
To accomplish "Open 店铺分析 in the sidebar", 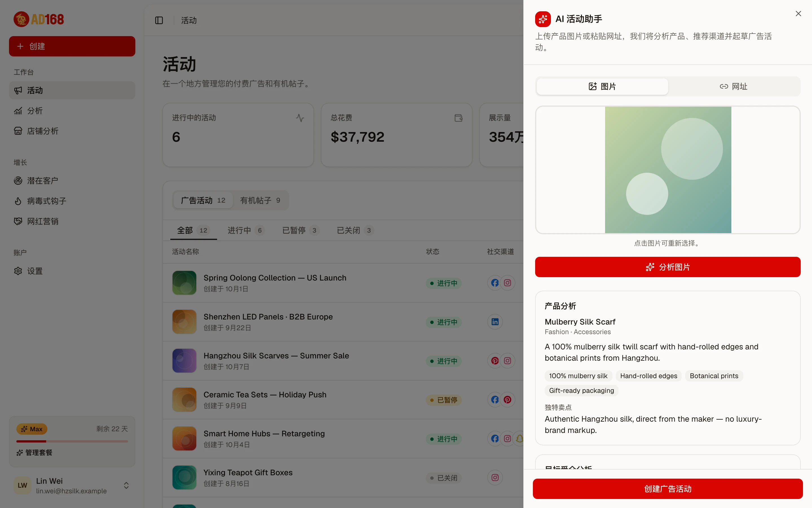I will 72,131.
